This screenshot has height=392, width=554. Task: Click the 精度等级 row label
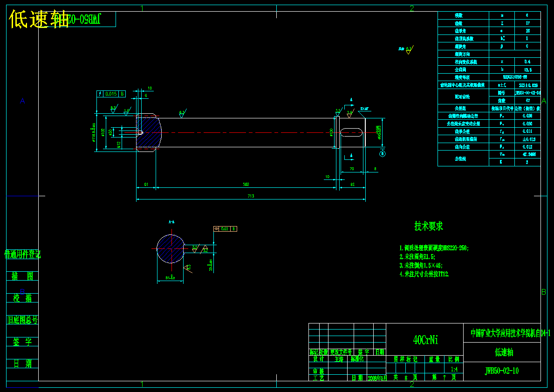point(462,77)
